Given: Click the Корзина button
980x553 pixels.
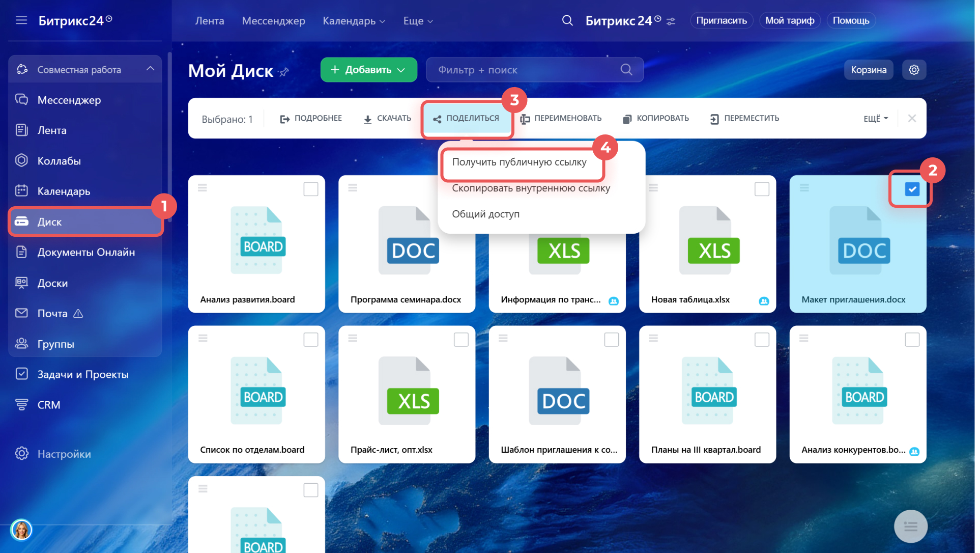Looking at the screenshot, I should click(x=868, y=70).
